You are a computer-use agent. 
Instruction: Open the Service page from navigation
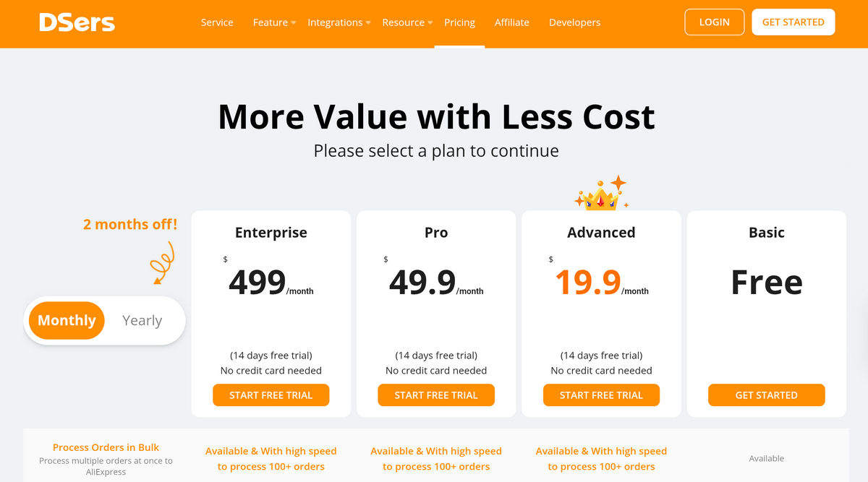pos(217,22)
